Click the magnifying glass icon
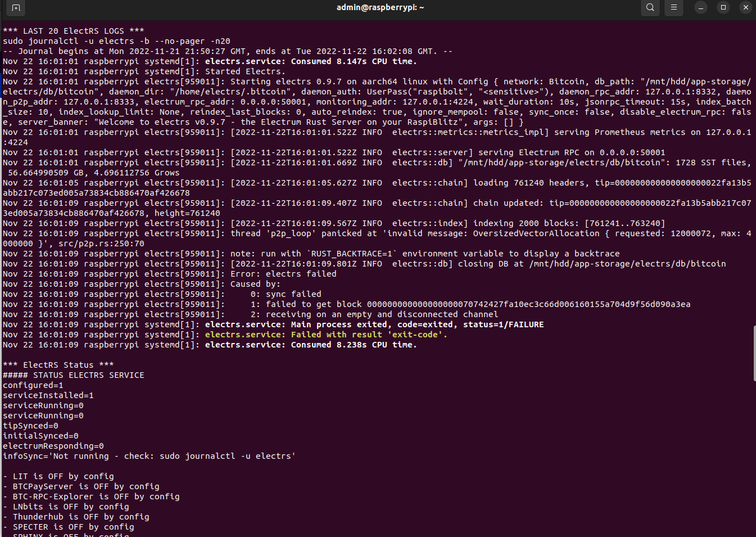The height and width of the screenshot is (537, 756). pyautogui.click(x=650, y=8)
